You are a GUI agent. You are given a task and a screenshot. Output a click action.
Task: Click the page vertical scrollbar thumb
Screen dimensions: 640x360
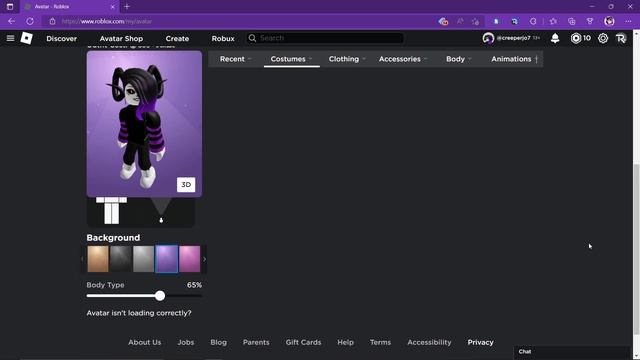point(636,250)
